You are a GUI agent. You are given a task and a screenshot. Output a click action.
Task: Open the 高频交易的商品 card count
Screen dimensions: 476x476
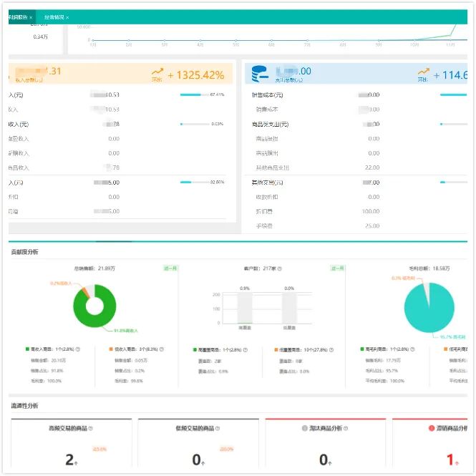(69, 459)
